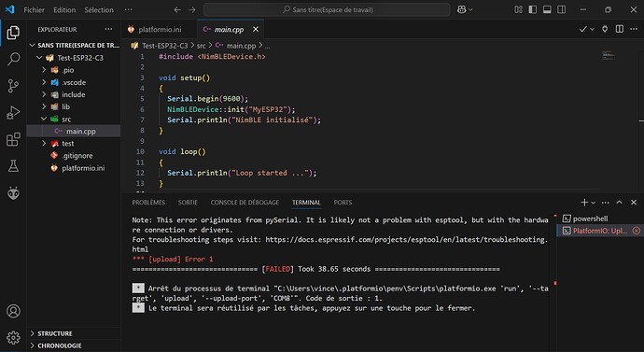Open the Sélection menu

(99, 10)
